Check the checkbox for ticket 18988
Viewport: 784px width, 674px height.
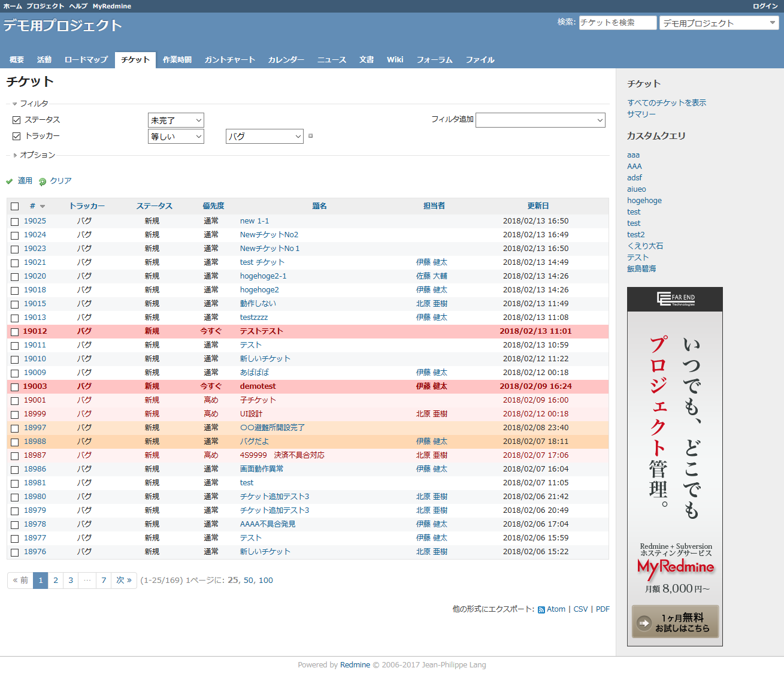click(15, 442)
